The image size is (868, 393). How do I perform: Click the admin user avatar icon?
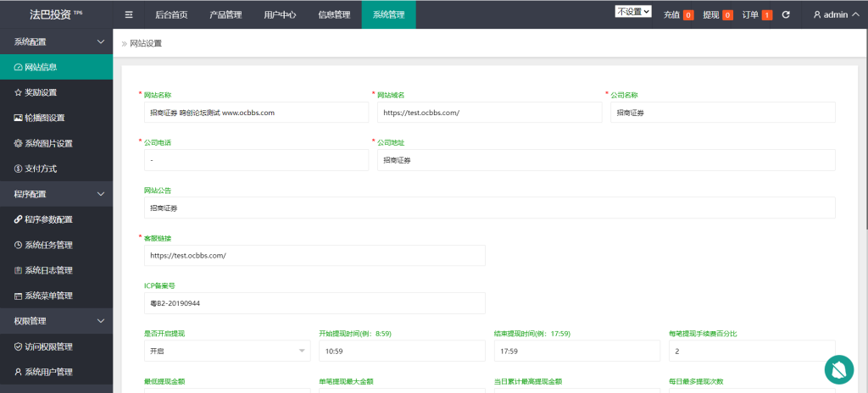pos(817,15)
